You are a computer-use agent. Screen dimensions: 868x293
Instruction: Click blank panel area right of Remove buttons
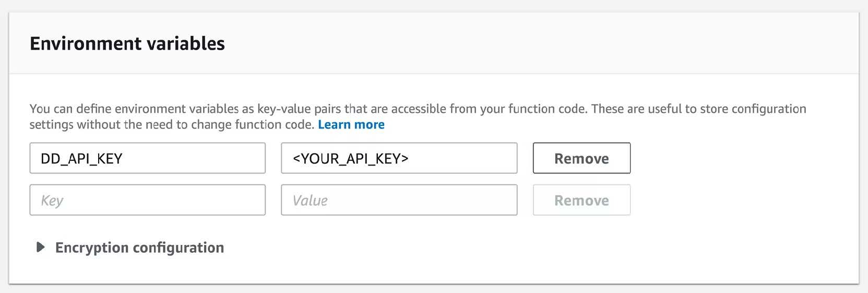pos(741,178)
